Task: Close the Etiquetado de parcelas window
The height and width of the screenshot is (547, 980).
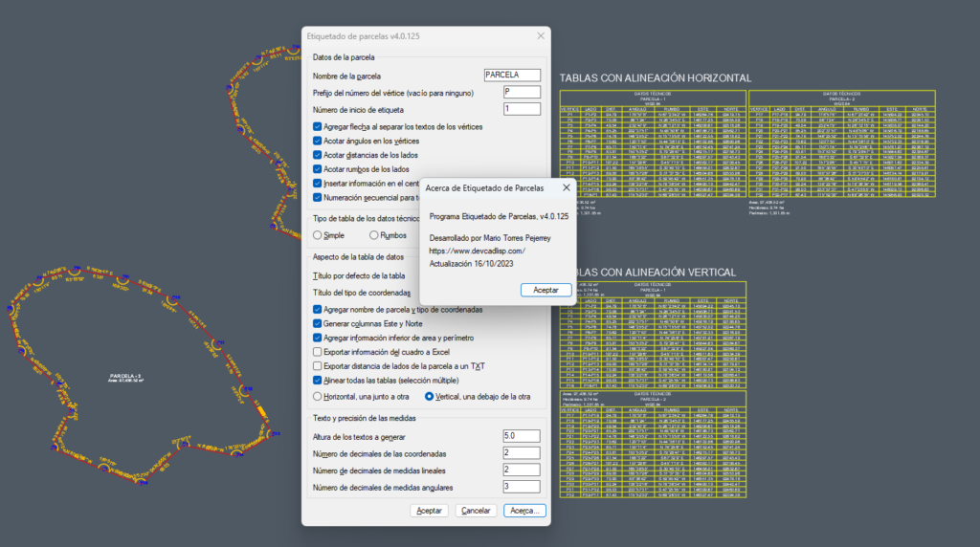Action: click(x=540, y=36)
